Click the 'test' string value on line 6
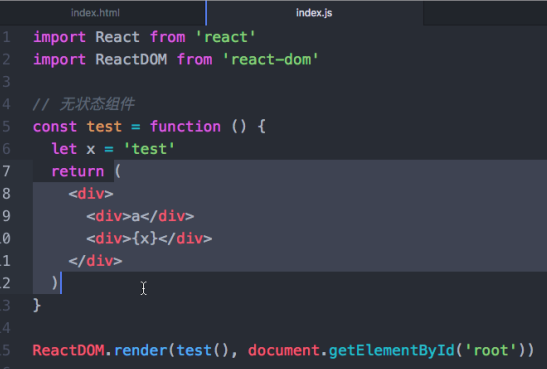Image resolution: width=547 pixels, height=369 pixels. click(x=149, y=149)
